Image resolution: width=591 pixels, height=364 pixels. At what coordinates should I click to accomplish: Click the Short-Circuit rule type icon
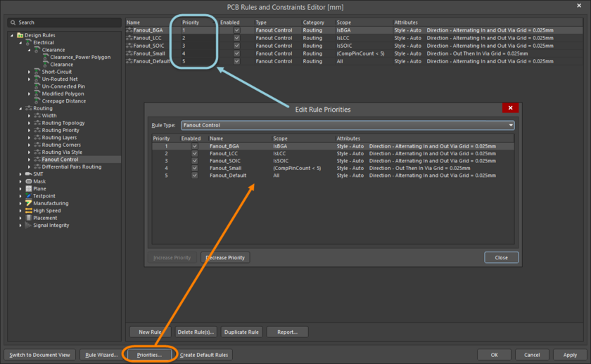(x=37, y=72)
